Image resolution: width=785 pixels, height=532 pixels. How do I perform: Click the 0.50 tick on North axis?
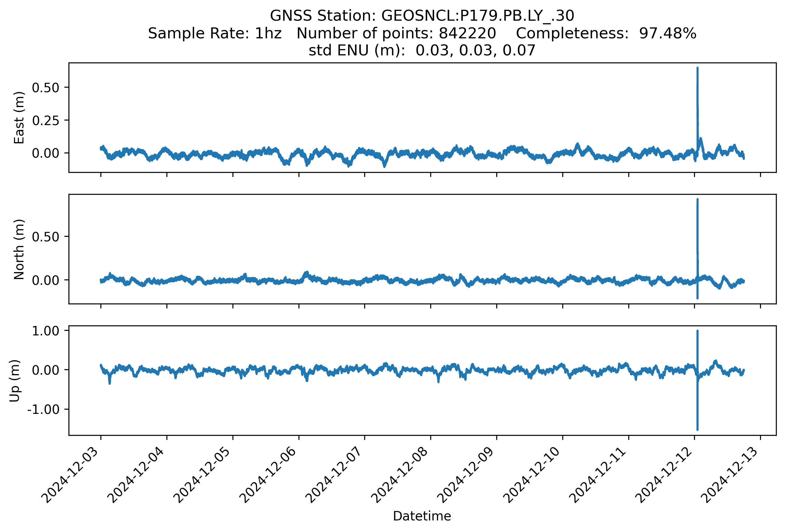[x=46, y=237]
